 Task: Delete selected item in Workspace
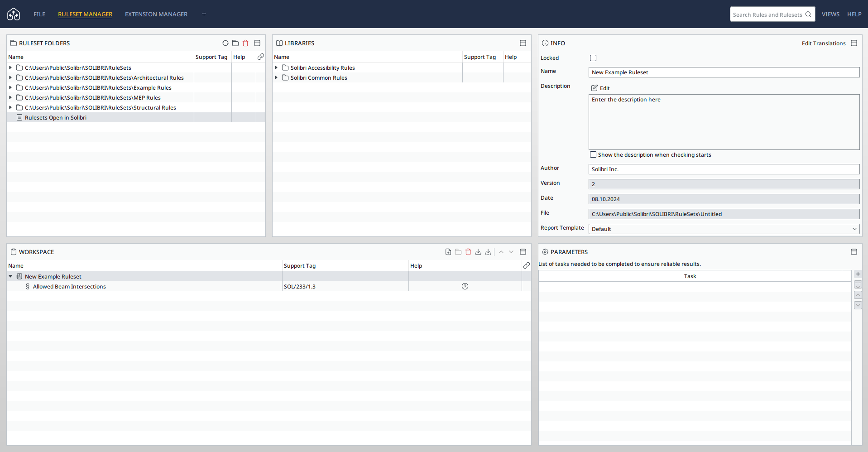click(468, 252)
